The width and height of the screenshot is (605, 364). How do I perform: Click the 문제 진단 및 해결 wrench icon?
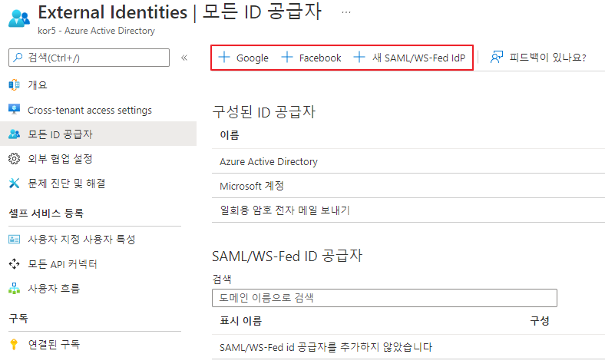coord(15,183)
